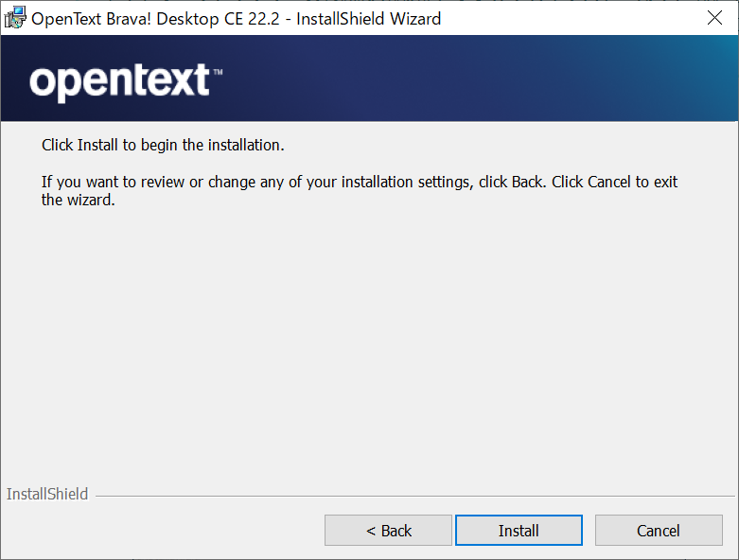This screenshot has height=560, width=739.
Task: Click the "Click Install to begin the installation." line
Action: tap(163, 146)
